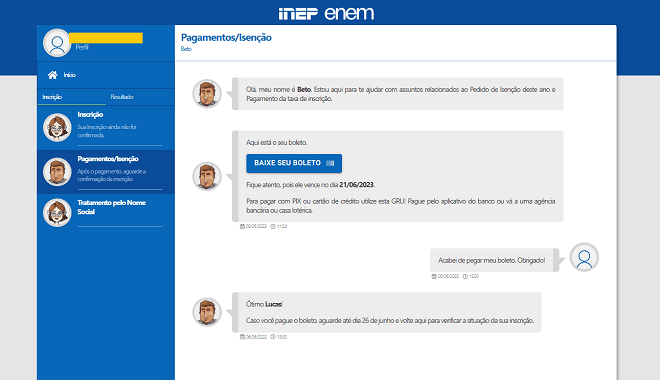This screenshot has height=380, width=660.
Task: Open the Inscrição sidebar item
Action: coord(106,127)
